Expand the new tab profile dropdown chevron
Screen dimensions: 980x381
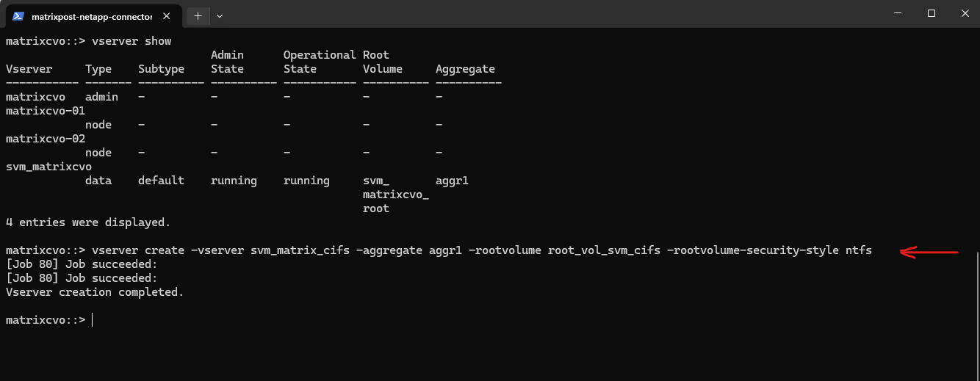[220, 15]
